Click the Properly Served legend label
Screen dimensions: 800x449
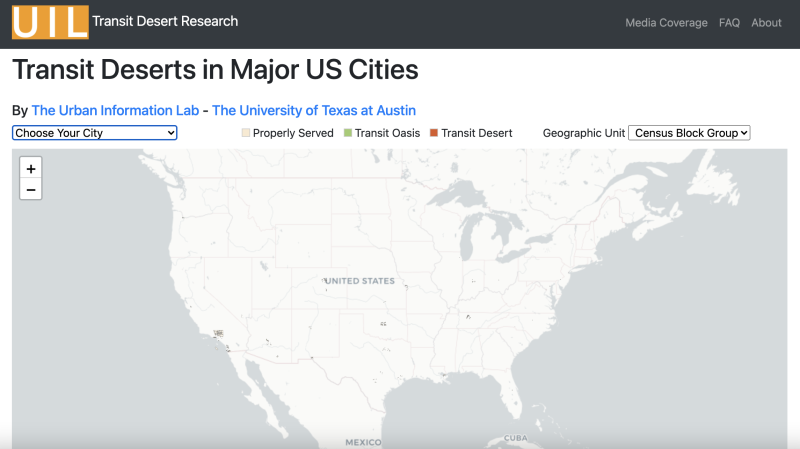point(293,133)
